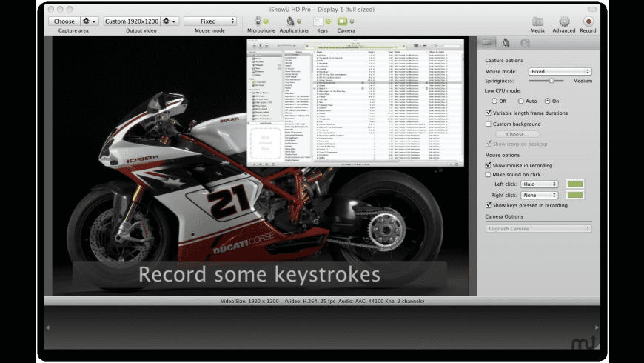The width and height of the screenshot is (644, 363).
Task: Click the Microphone icon in toolbar
Action: [x=258, y=21]
